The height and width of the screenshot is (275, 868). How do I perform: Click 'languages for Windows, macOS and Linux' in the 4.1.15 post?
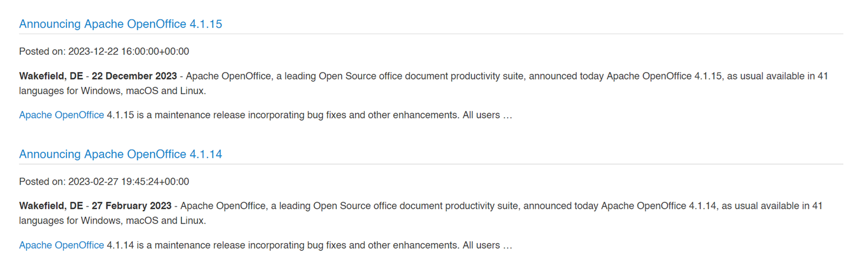pos(112,91)
